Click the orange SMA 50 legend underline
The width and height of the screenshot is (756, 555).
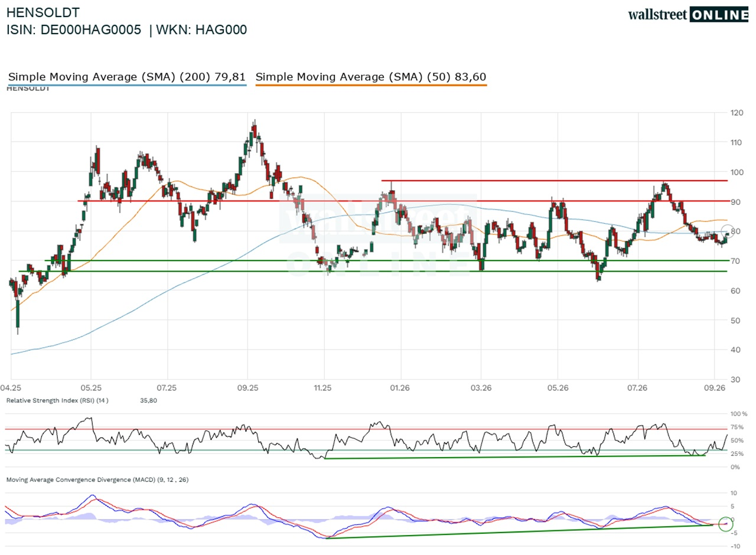coord(372,86)
